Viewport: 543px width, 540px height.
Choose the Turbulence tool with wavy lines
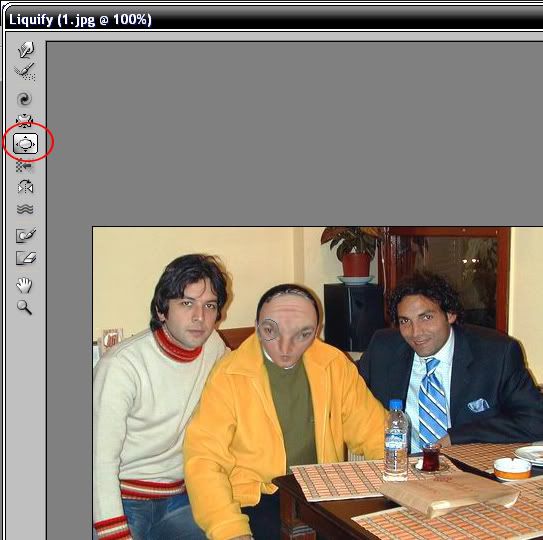point(25,209)
